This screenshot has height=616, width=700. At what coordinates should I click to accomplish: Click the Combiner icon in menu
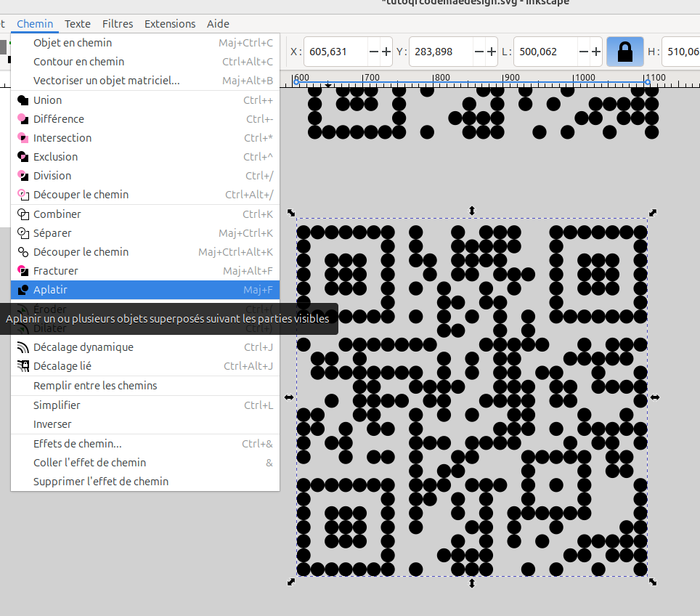click(23, 214)
